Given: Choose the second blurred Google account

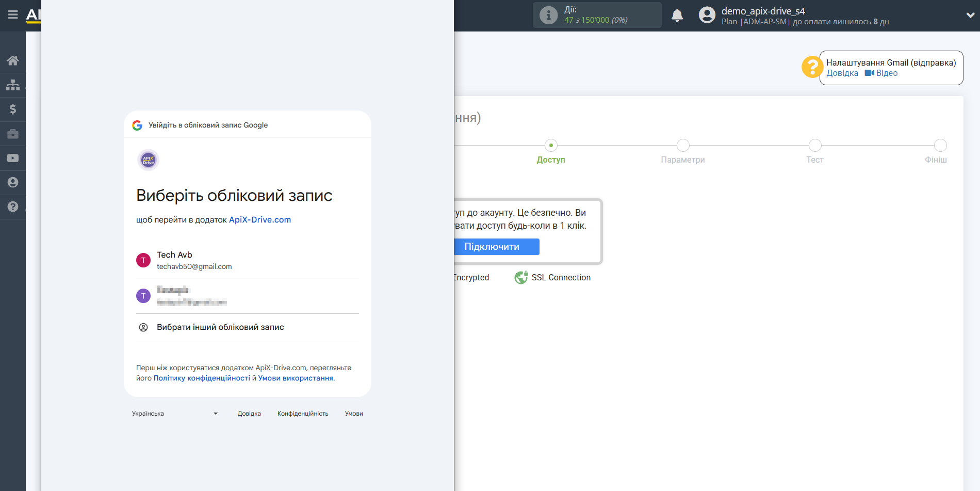Looking at the screenshot, I should (248, 296).
